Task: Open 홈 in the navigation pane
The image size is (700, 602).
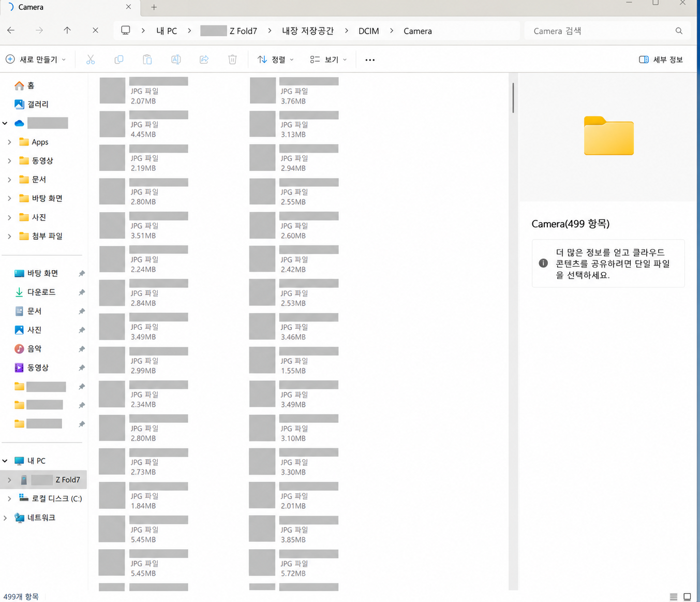Action: tap(25, 85)
